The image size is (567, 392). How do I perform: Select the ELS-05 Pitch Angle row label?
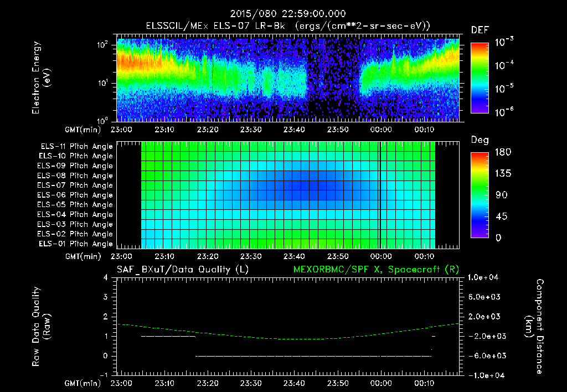tap(75, 205)
